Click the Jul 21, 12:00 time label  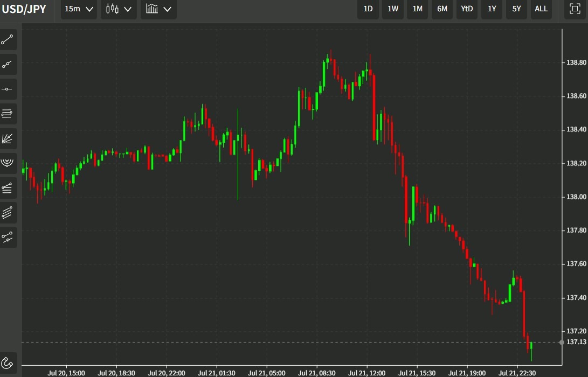pyautogui.click(x=366, y=373)
